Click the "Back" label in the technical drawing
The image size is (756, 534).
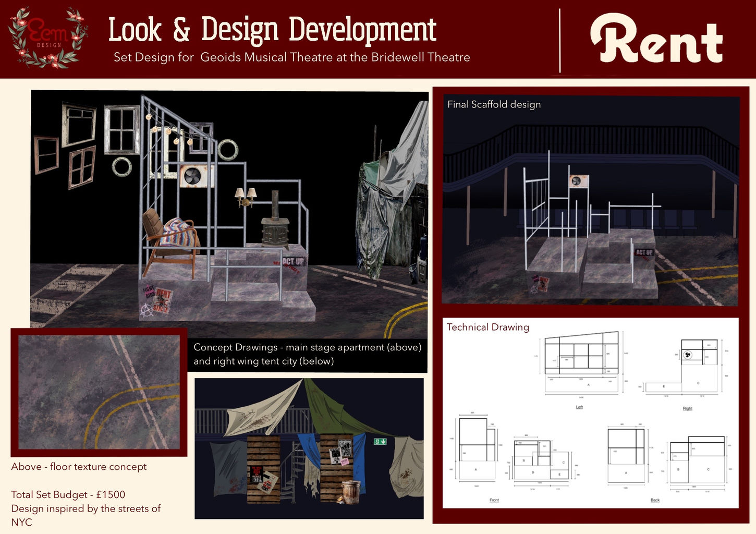(x=655, y=500)
